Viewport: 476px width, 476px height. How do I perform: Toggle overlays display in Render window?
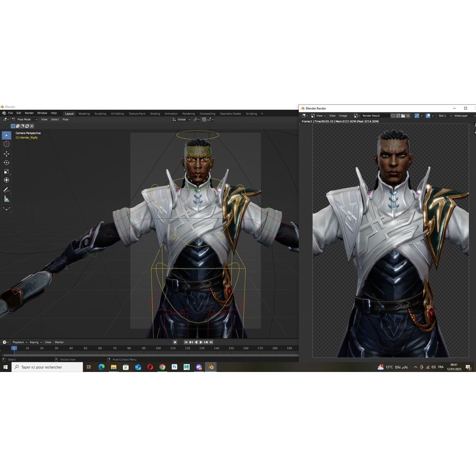(428, 115)
